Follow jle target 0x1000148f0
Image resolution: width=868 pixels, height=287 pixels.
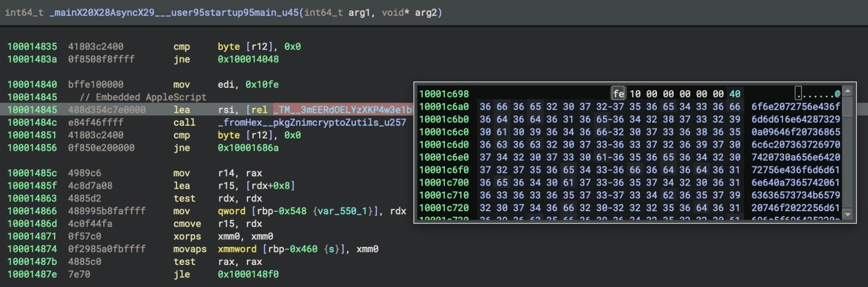248,274
